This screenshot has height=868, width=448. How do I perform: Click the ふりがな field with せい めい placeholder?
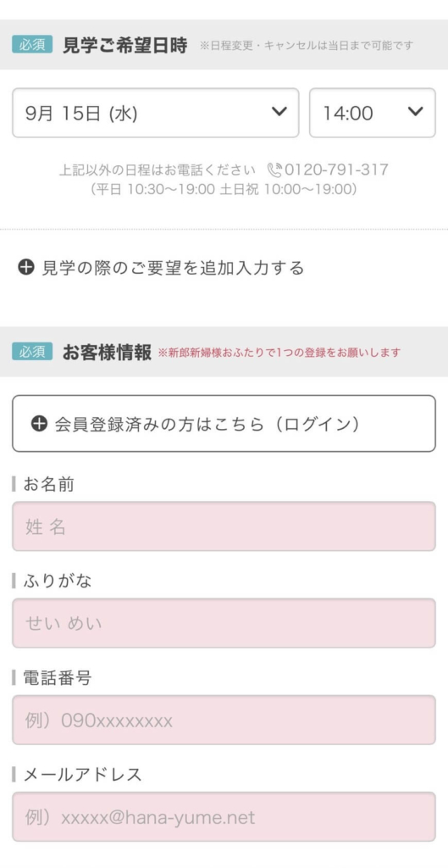[224, 623]
